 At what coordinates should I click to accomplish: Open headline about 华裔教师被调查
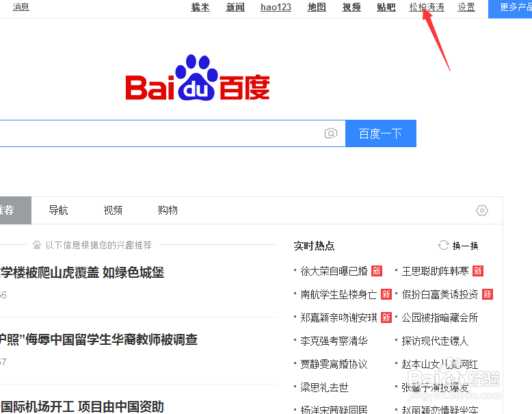[98, 339]
